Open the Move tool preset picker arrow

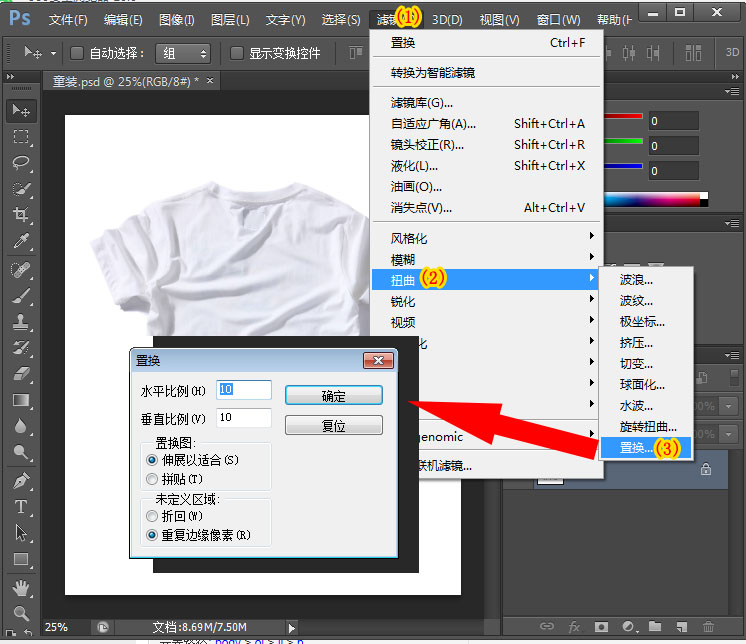click(x=53, y=53)
